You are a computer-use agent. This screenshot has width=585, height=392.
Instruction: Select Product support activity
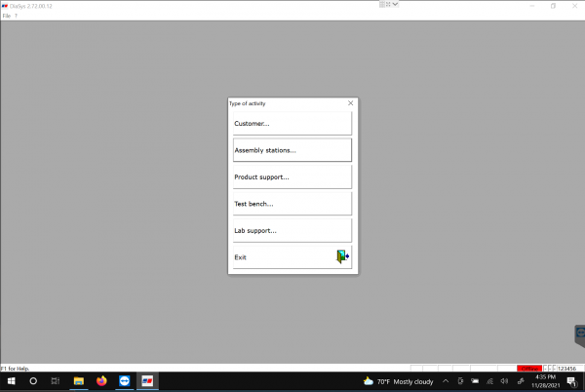[x=292, y=176]
